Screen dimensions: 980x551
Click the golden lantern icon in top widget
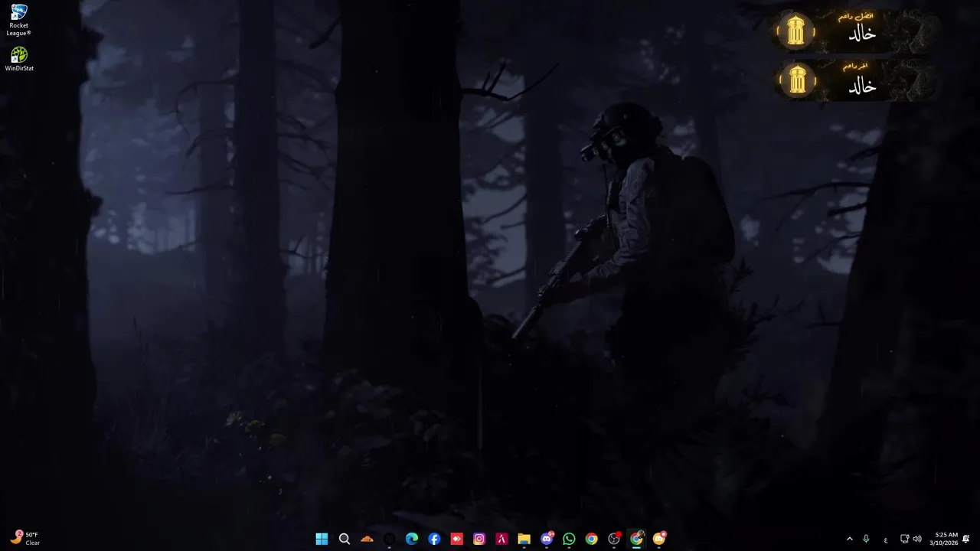796,31
